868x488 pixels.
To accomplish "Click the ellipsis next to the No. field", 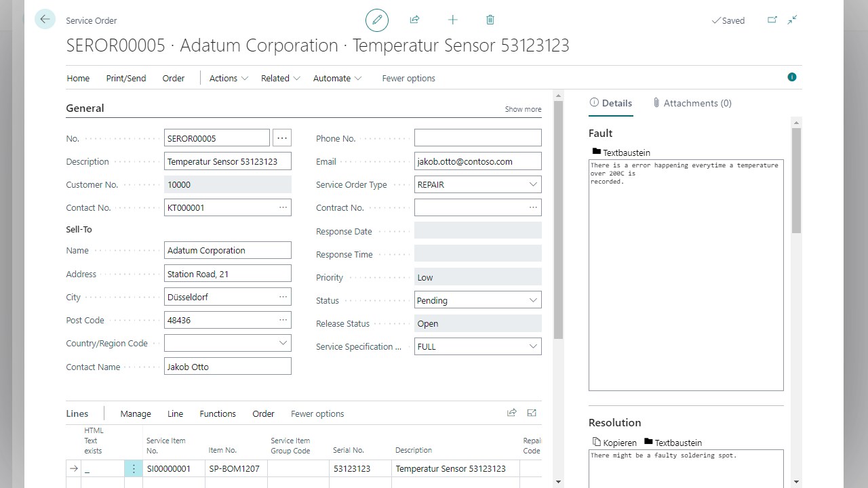I will (282, 138).
